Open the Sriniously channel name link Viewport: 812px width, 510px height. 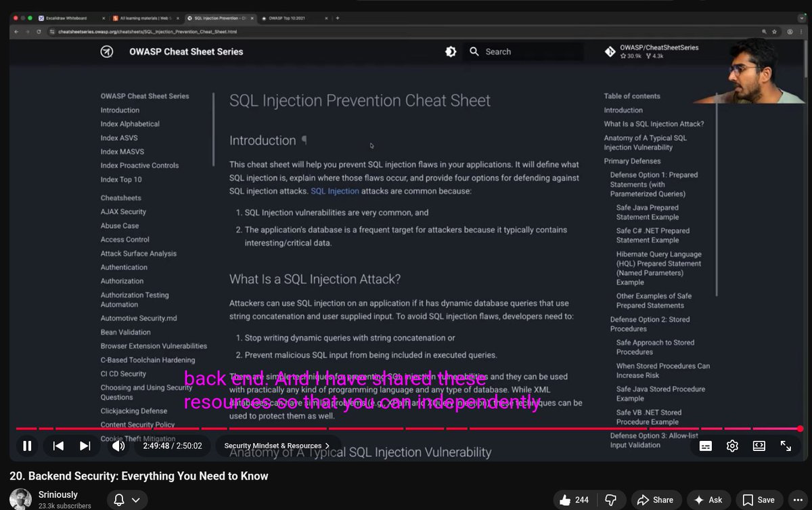(x=58, y=494)
